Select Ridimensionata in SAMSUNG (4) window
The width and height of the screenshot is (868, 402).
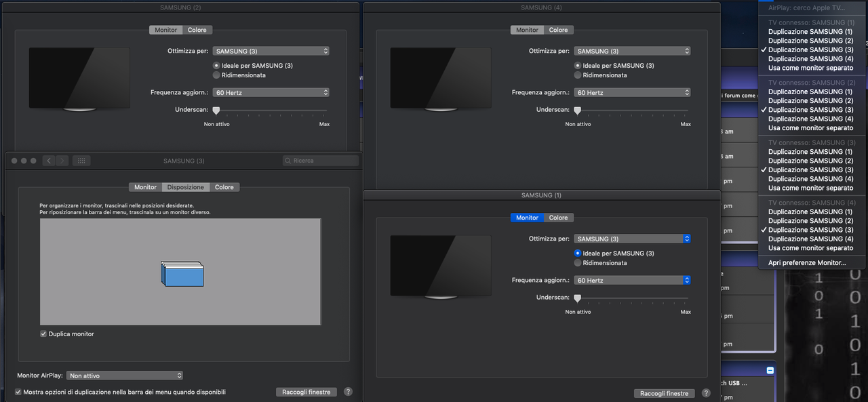578,75
